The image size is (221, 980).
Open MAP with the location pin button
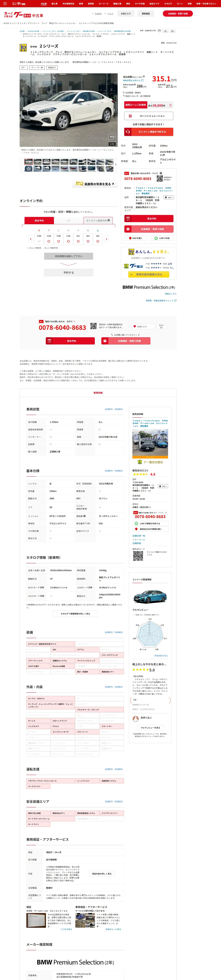pos(135,238)
